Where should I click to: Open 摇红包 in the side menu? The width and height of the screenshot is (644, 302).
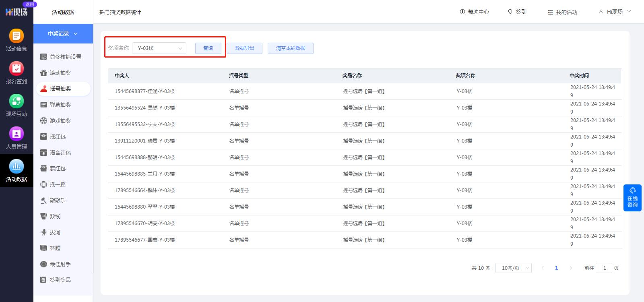point(58,137)
